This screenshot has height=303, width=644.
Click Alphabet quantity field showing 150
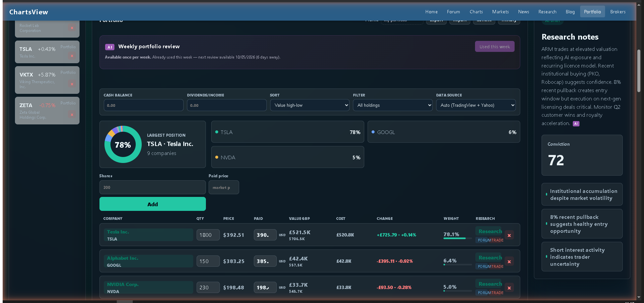208,261
